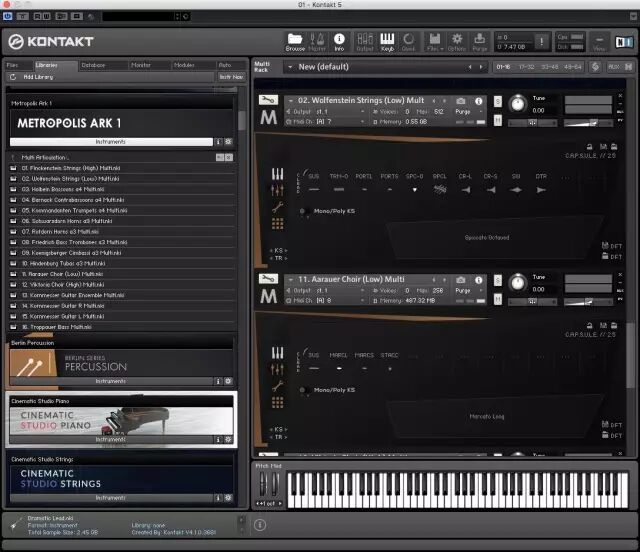Minimize view with the View icon
The width and height of the screenshot is (640, 552).
599,42
